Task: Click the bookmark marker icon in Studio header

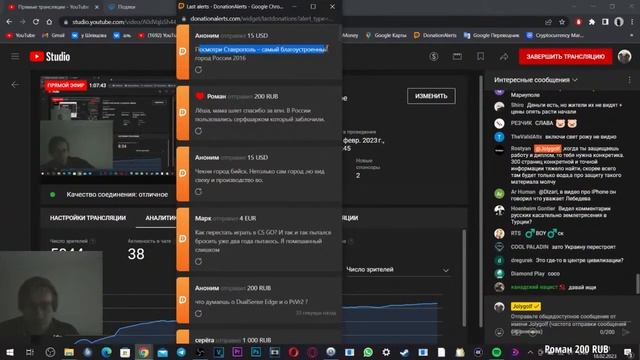Action: [480, 56]
